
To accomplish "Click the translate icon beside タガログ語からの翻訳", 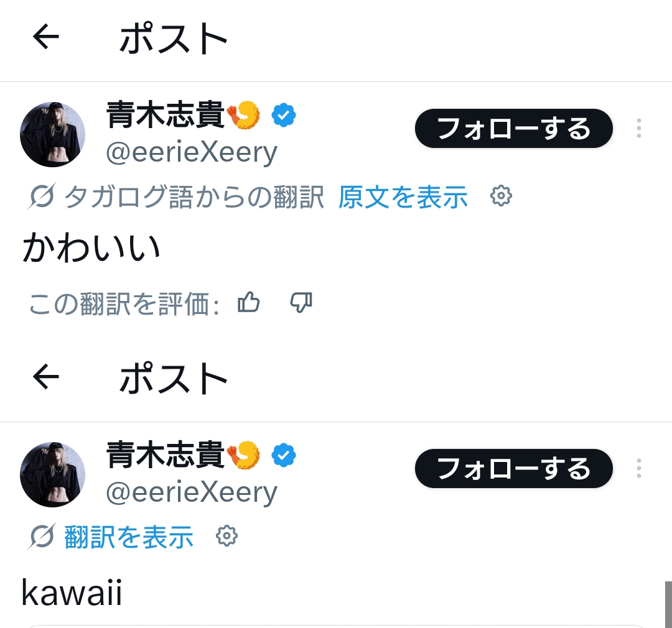I will (x=42, y=196).
